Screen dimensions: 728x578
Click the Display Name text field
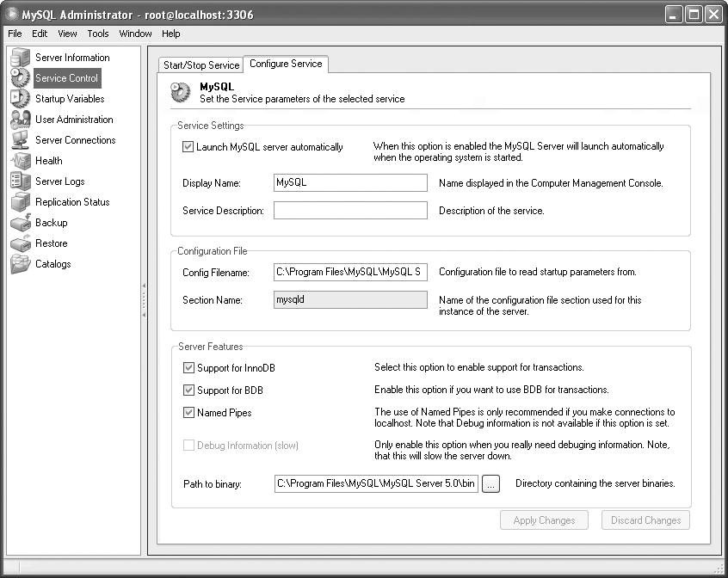click(350, 183)
